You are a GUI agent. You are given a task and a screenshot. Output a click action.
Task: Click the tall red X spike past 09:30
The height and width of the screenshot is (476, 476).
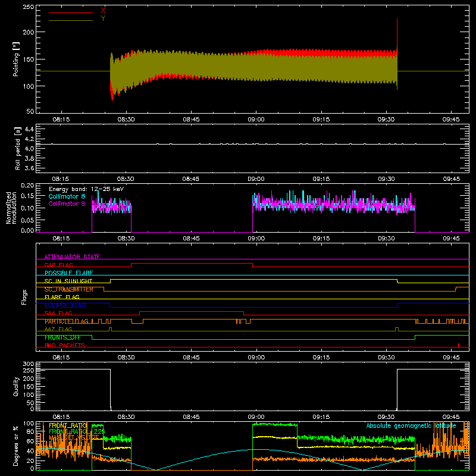[x=397, y=32]
